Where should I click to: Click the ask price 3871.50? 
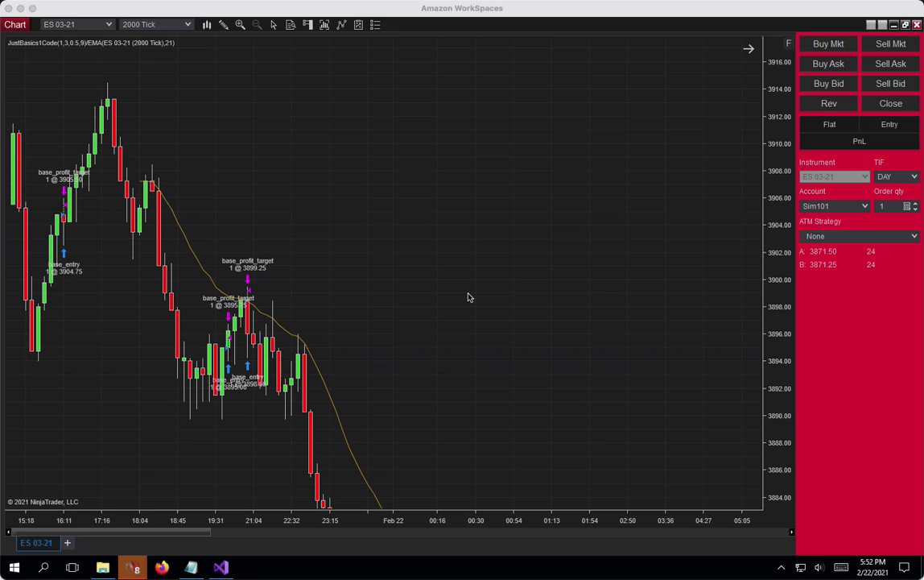click(x=823, y=251)
